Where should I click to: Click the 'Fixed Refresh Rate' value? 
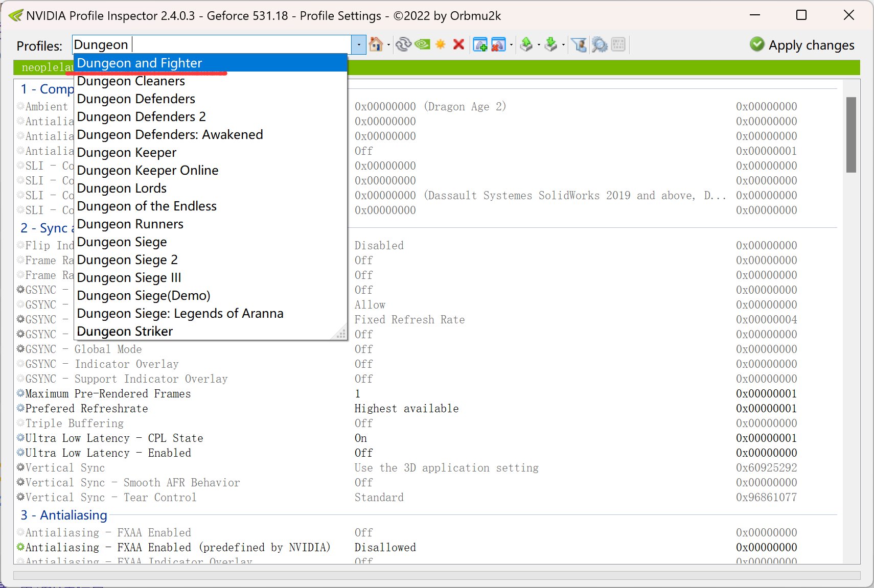click(409, 320)
